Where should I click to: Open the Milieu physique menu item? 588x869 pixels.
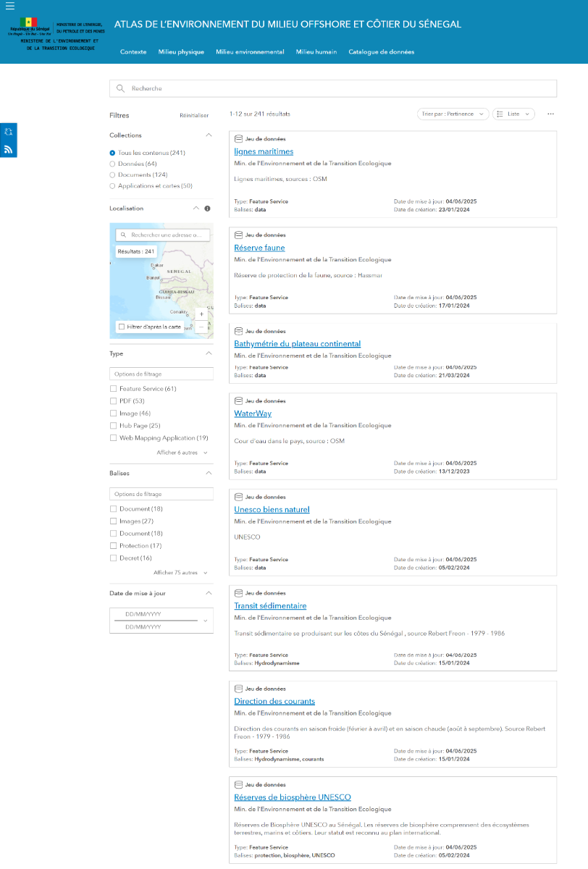tap(181, 52)
